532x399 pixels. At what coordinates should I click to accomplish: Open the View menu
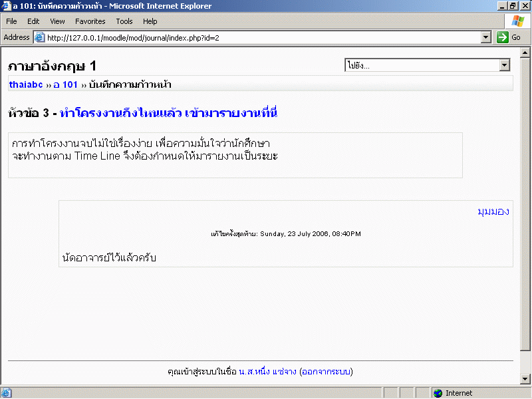point(57,21)
